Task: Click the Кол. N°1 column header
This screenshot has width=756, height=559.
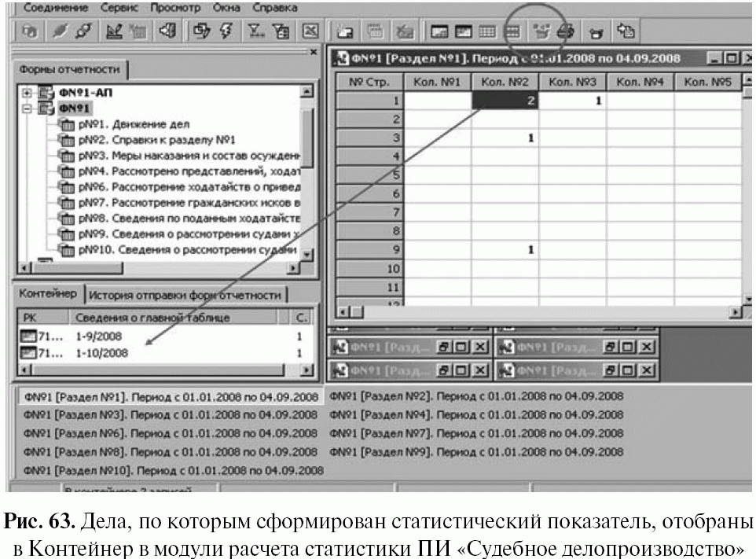Action: (x=437, y=82)
